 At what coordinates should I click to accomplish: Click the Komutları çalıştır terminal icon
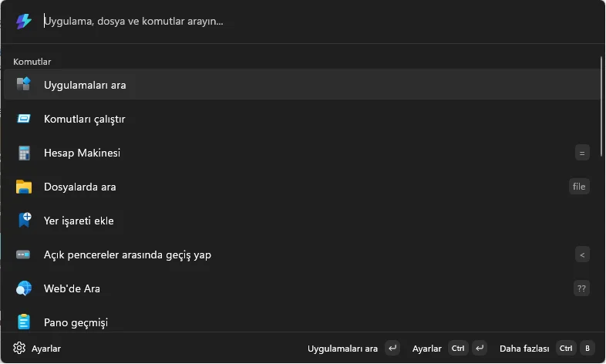tap(24, 119)
